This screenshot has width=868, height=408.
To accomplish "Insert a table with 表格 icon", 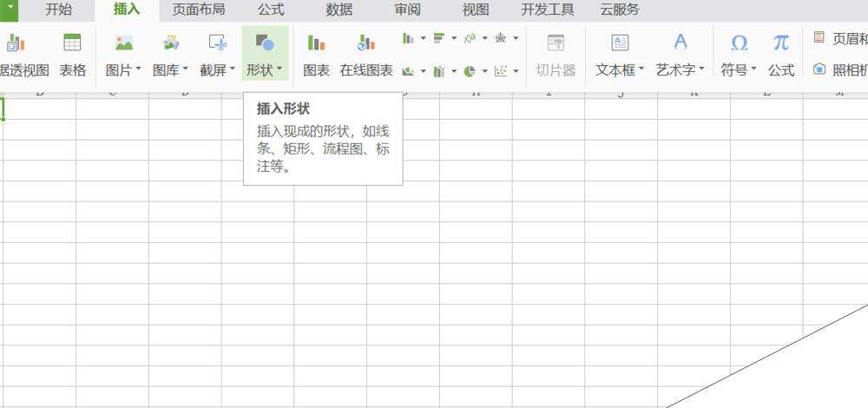I will [x=72, y=43].
